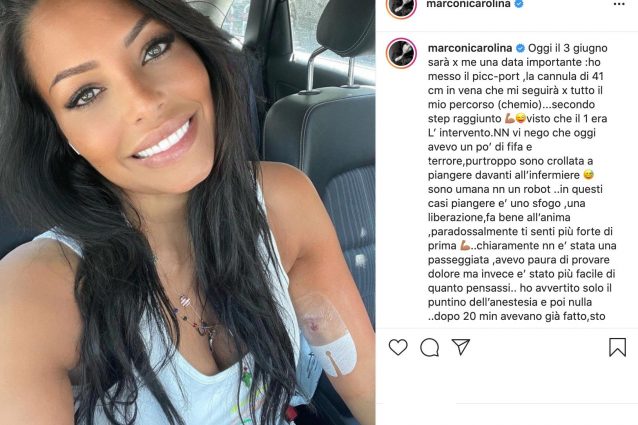The image size is (638, 425).
Task: Save post with the bookmark icon
Action: click(x=617, y=347)
